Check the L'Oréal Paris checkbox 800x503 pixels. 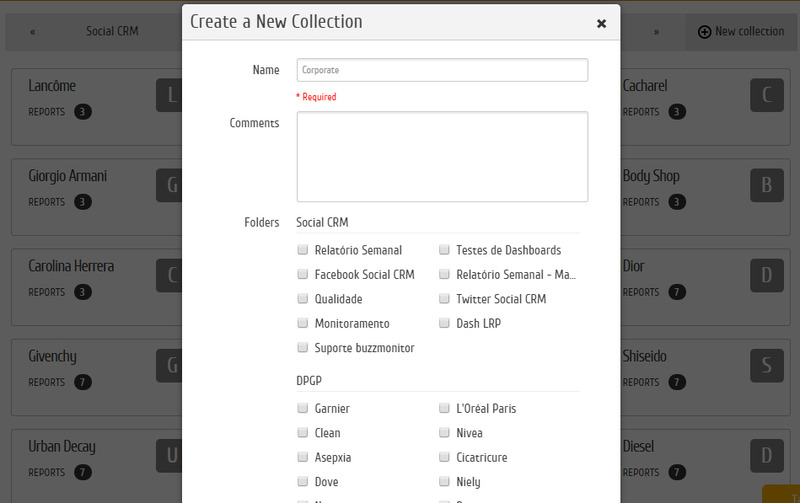(x=445, y=408)
